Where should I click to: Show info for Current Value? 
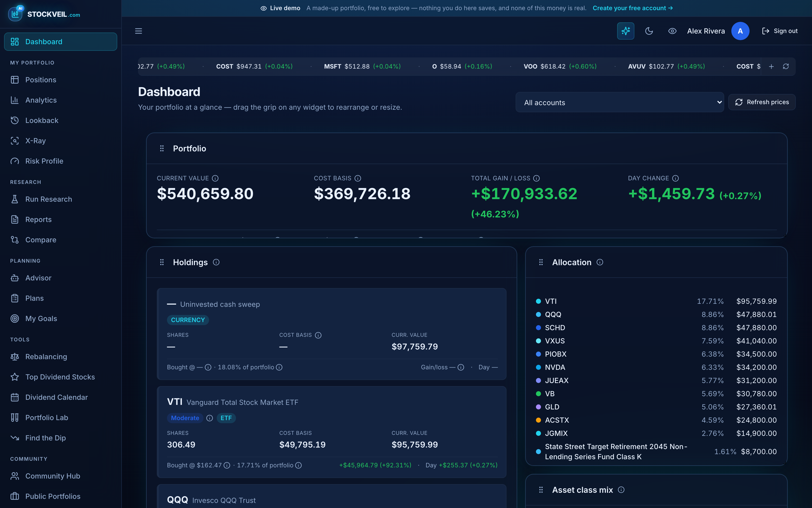pyautogui.click(x=215, y=178)
